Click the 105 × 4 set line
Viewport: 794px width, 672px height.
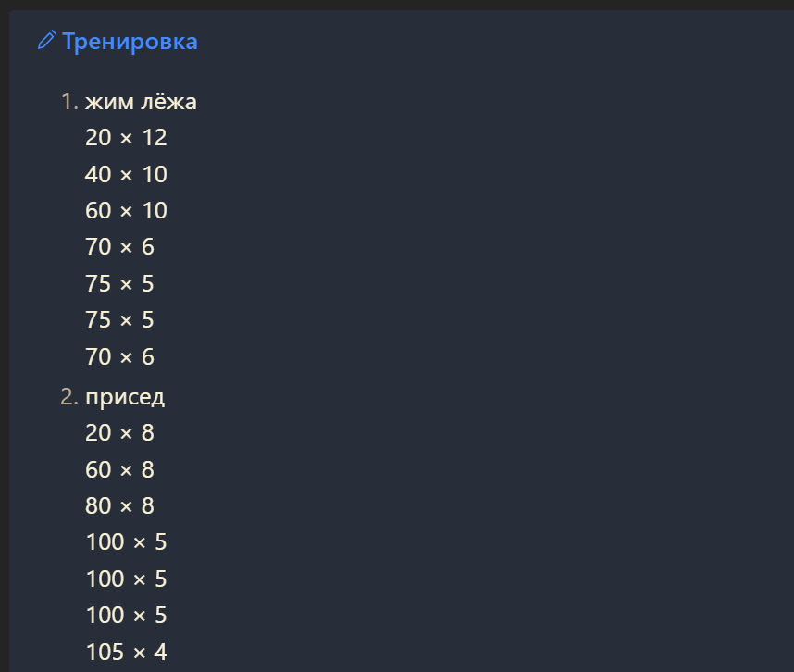126,652
